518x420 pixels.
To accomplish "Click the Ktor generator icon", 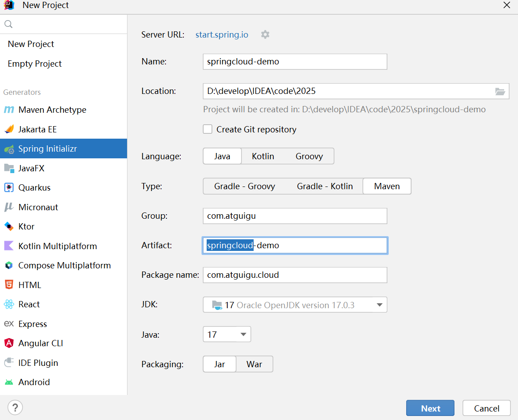I will pos(9,226).
